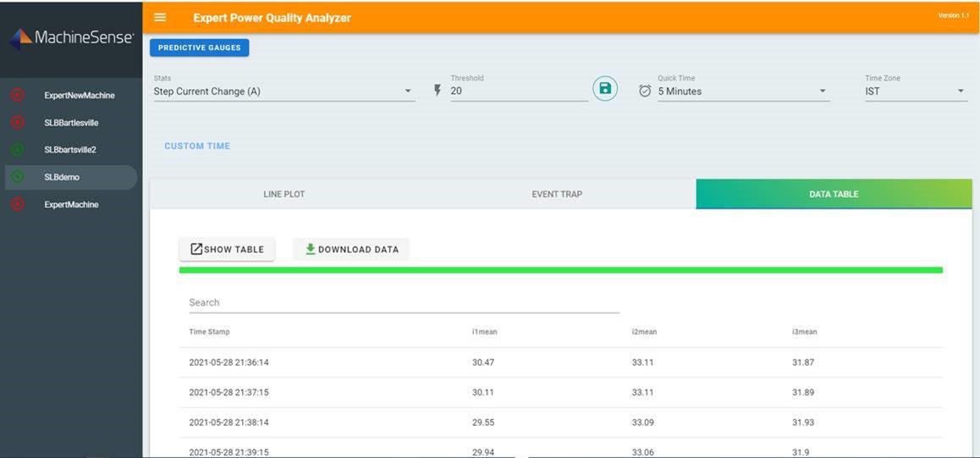
Task: Sort by the Time Stamp column header
Action: 209,332
